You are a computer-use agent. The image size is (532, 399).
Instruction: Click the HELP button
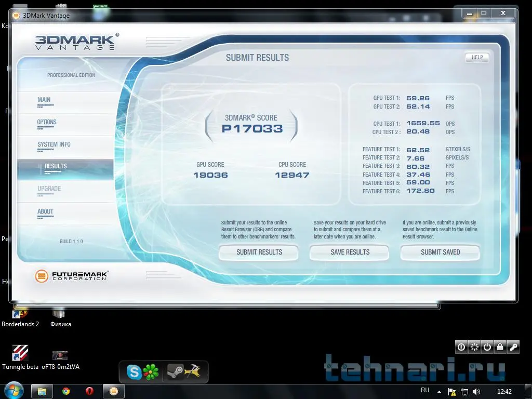point(477,57)
